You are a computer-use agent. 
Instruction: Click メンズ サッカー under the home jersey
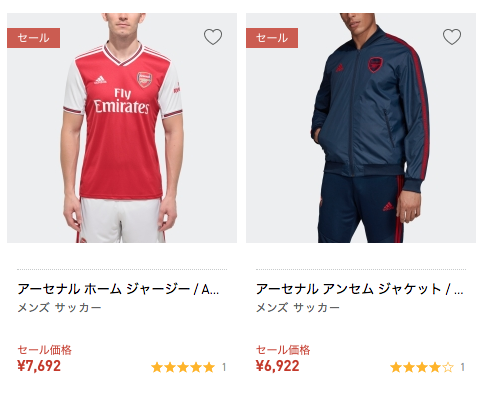(x=59, y=307)
